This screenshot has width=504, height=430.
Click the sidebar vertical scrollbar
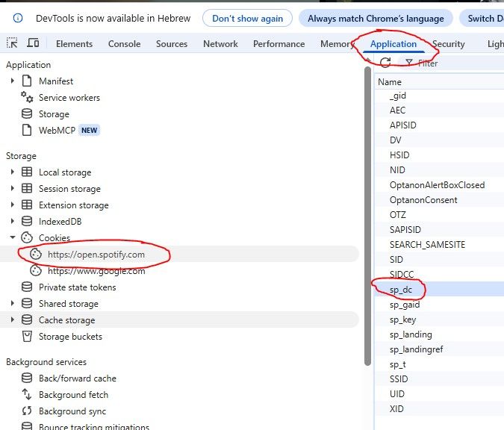click(x=368, y=216)
